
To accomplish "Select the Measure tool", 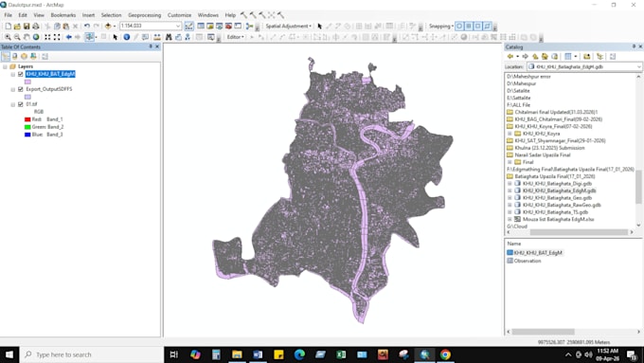I will pyautogui.click(x=157, y=37).
